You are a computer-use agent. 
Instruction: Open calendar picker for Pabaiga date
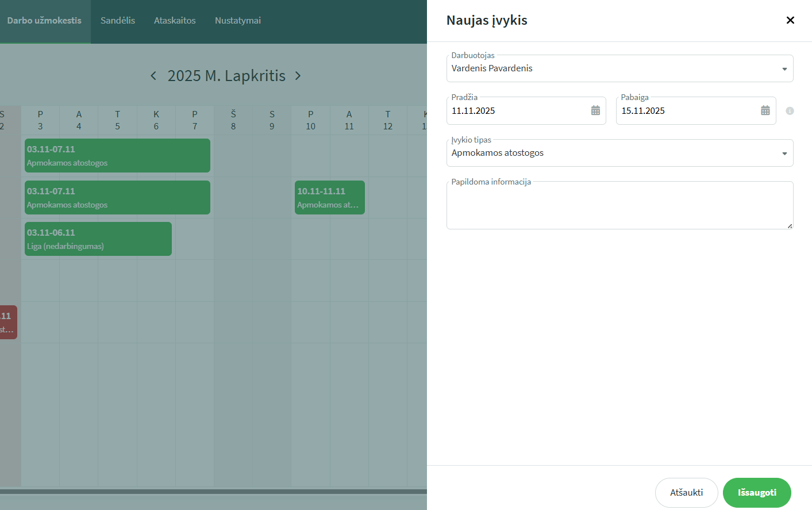pos(765,110)
